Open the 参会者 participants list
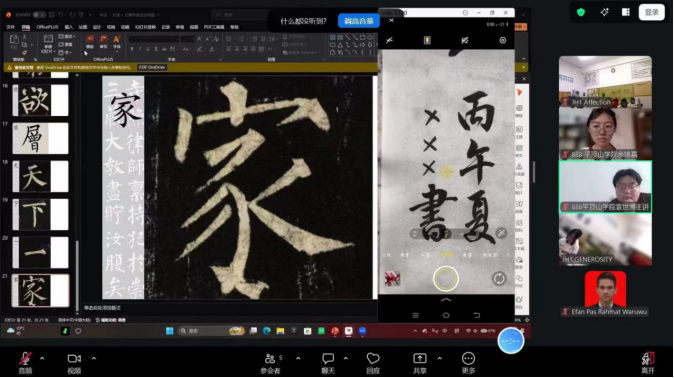Screen dimensions: 674x378 tap(270, 358)
